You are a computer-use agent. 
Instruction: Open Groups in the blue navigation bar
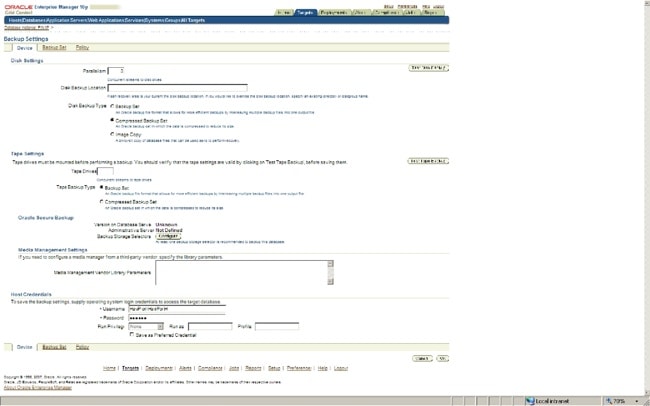point(173,20)
